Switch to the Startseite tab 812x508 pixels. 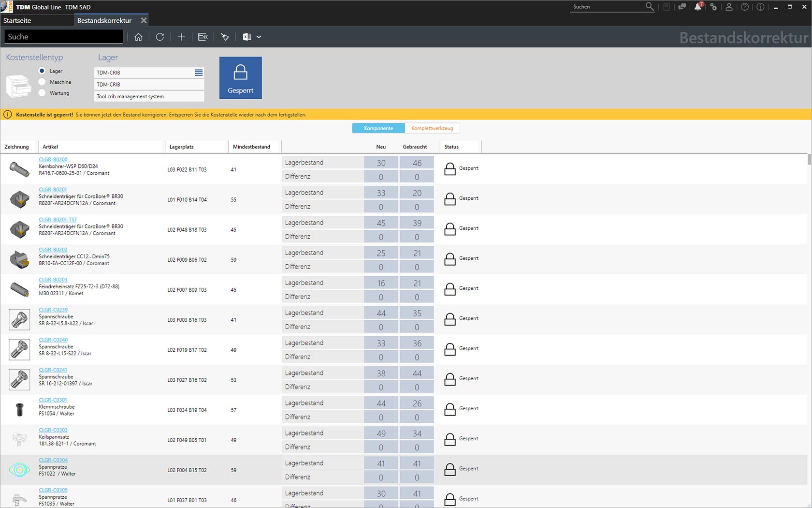click(17, 20)
